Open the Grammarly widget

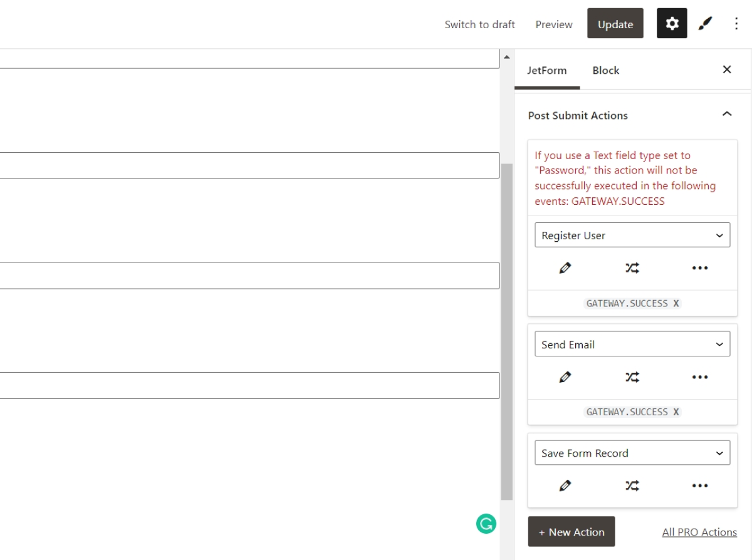point(486,524)
